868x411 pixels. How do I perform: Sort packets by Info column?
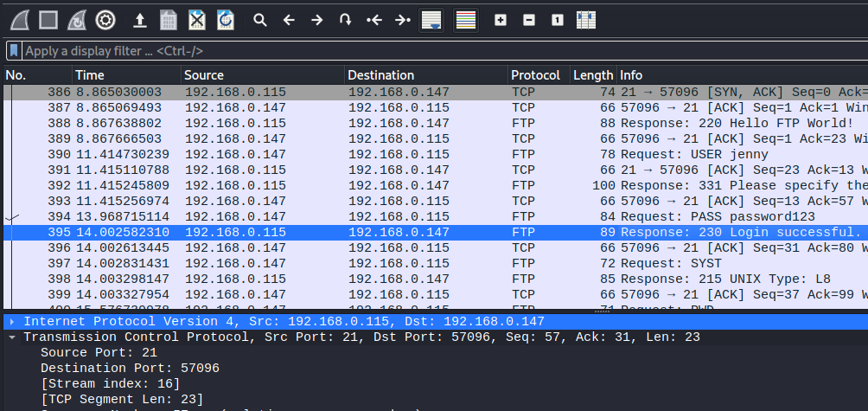click(743, 75)
